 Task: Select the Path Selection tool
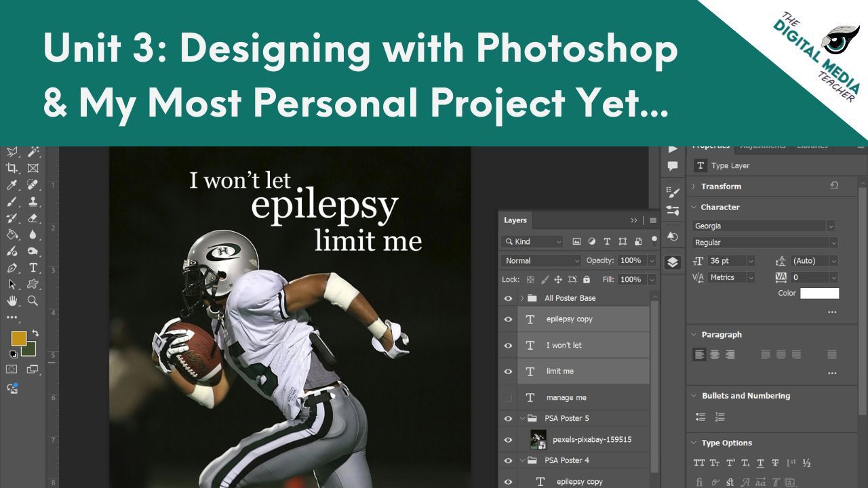pyautogui.click(x=12, y=284)
